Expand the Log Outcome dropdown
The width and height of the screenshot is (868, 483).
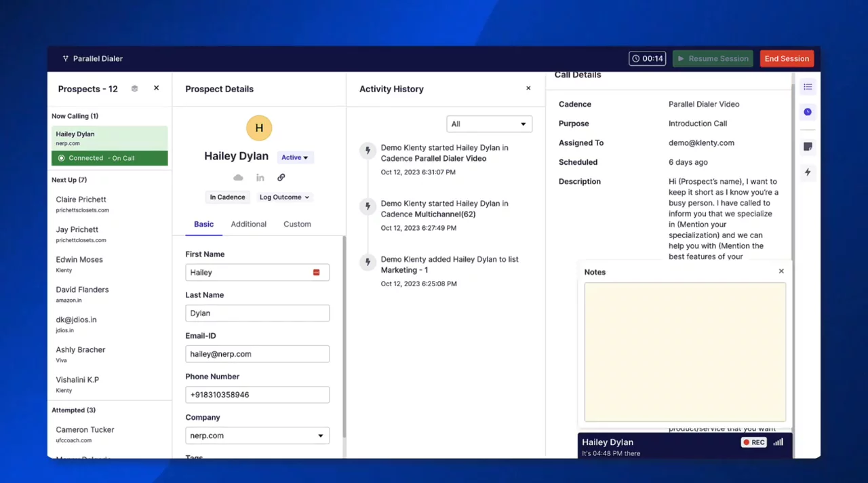point(284,197)
